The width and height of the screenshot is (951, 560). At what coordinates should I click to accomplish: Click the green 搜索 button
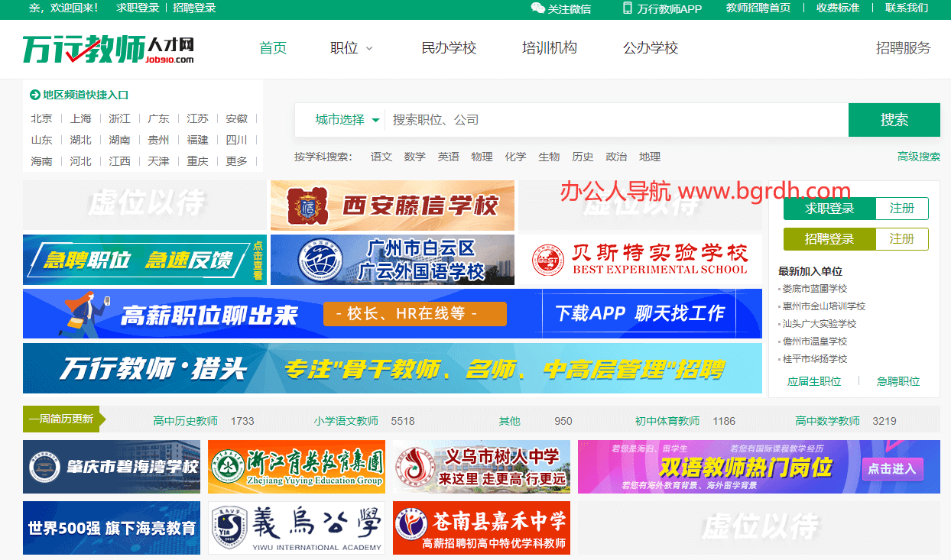click(x=894, y=120)
